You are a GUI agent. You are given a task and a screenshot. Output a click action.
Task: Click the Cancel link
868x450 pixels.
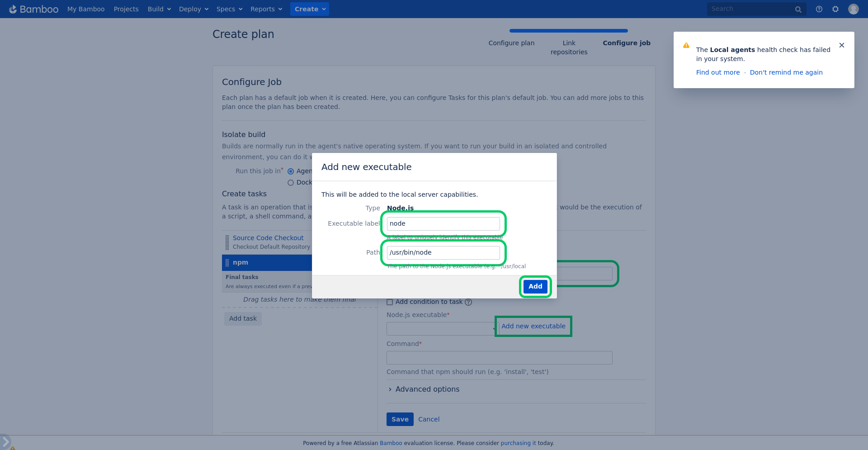429,419
